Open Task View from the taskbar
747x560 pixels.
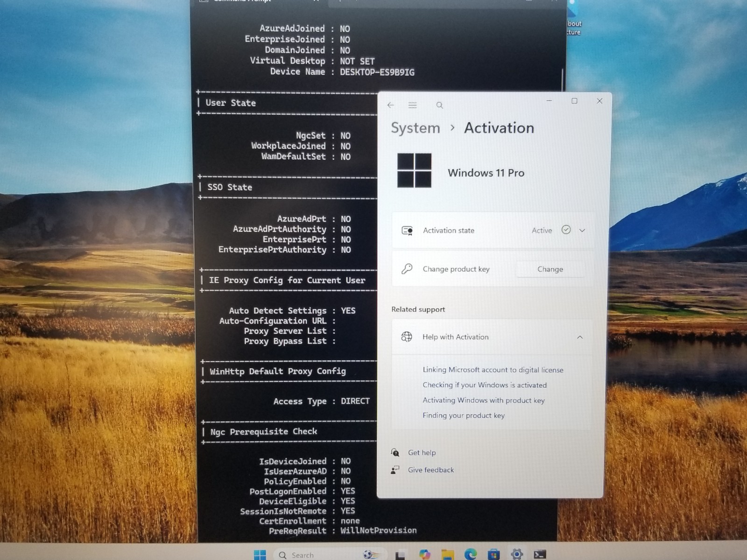click(x=400, y=555)
